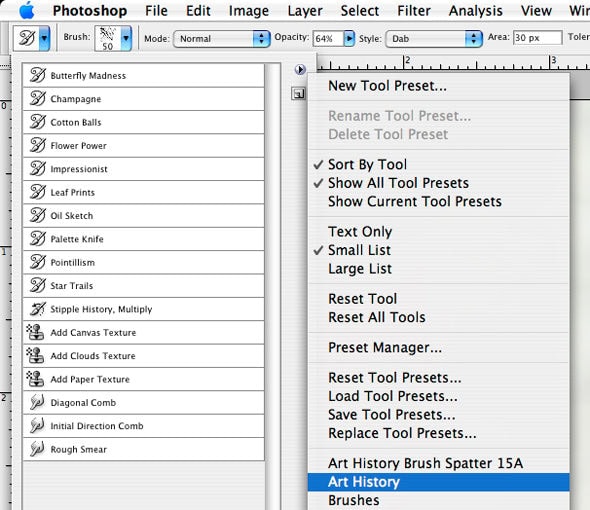Select the Leaf Prints preset icon
The image size is (590, 510).
(x=38, y=192)
